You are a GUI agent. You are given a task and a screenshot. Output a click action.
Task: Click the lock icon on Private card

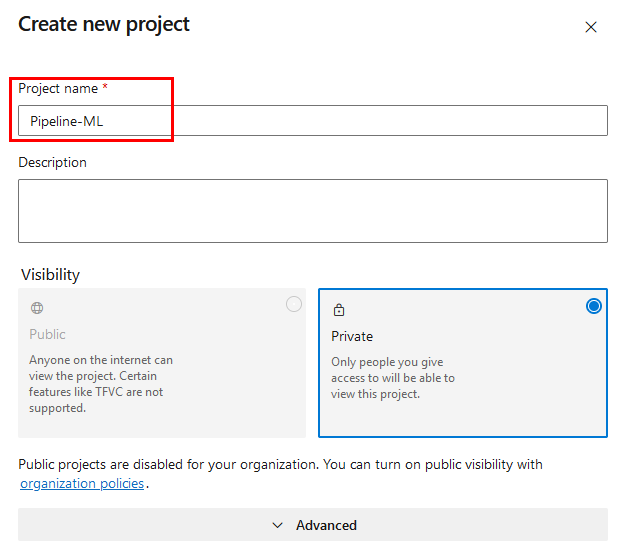point(339,310)
